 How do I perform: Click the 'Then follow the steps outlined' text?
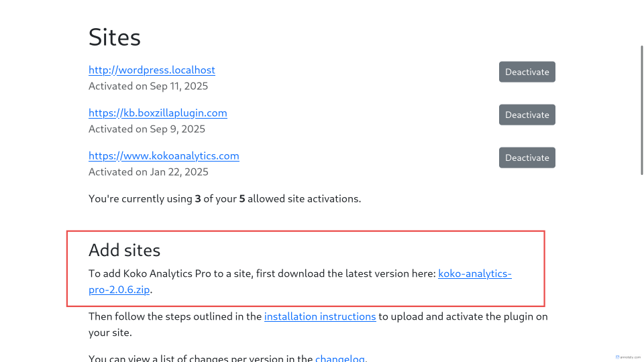point(174,316)
